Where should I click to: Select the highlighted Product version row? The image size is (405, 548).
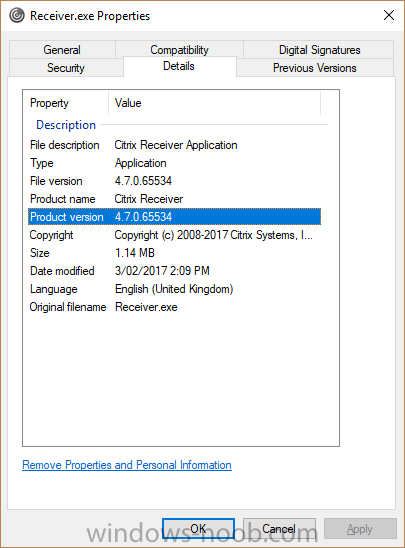174,217
